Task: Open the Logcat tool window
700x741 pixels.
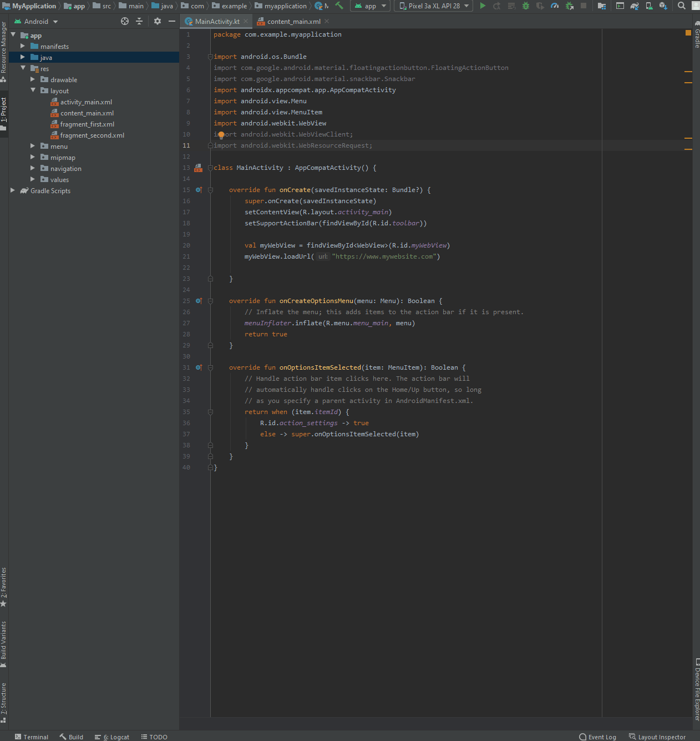Action: 112,737
